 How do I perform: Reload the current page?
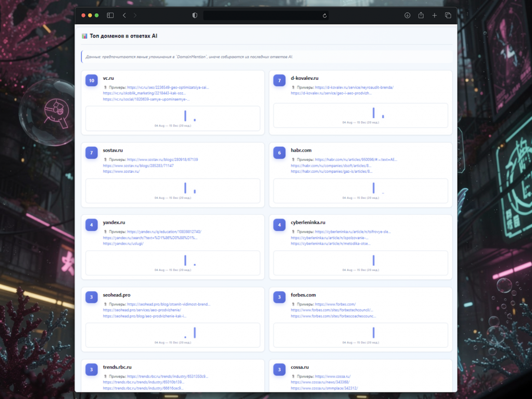(324, 15)
